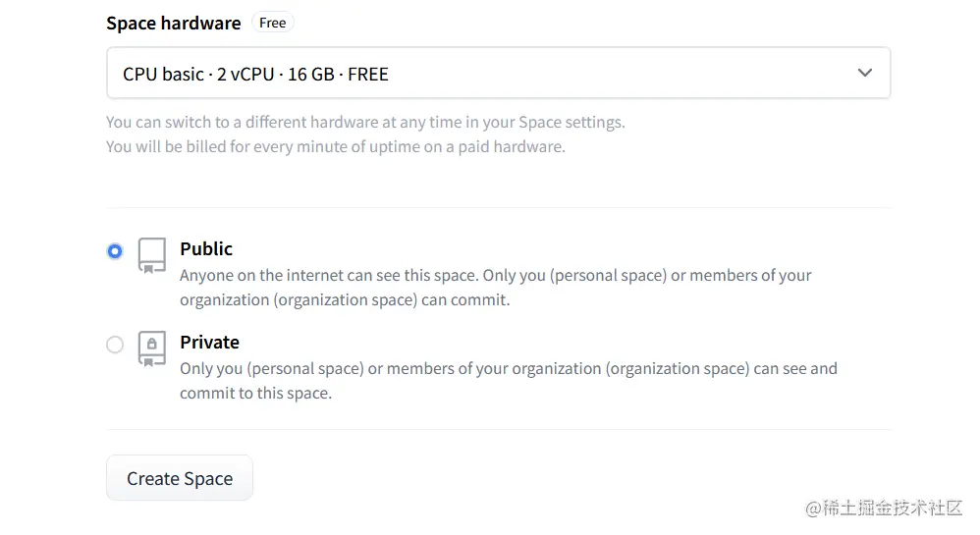Click the "organization (organization space) can commit." line
Viewport: 980px width, 535px height.
click(x=344, y=300)
